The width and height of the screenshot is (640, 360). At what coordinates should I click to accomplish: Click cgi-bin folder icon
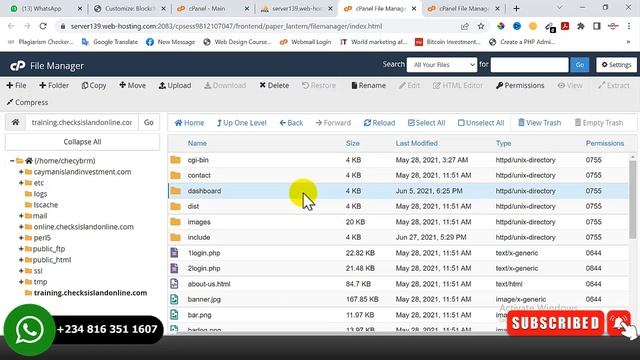176,160
